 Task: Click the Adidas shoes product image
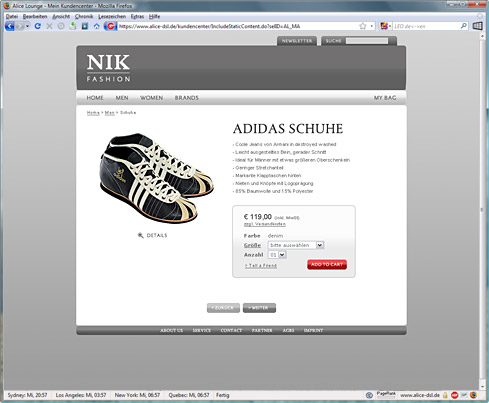[156, 178]
